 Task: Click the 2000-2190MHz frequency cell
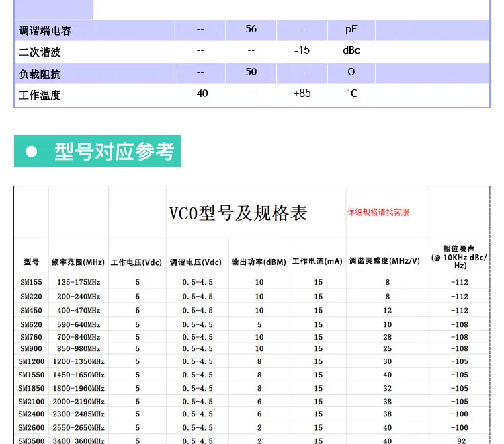(79, 402)
